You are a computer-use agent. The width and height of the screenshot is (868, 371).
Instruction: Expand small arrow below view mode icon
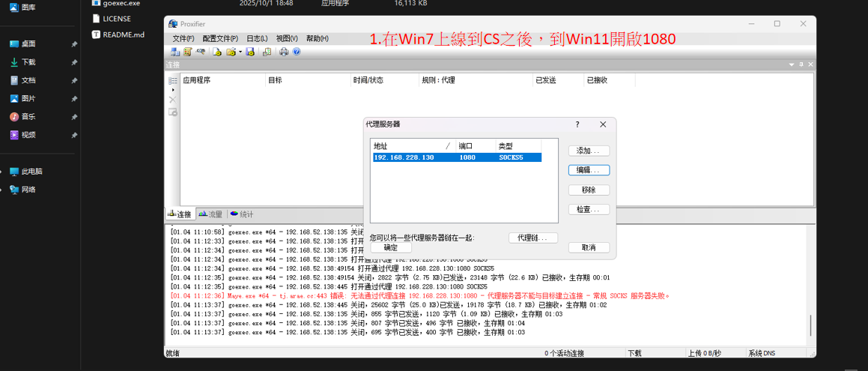173,90
